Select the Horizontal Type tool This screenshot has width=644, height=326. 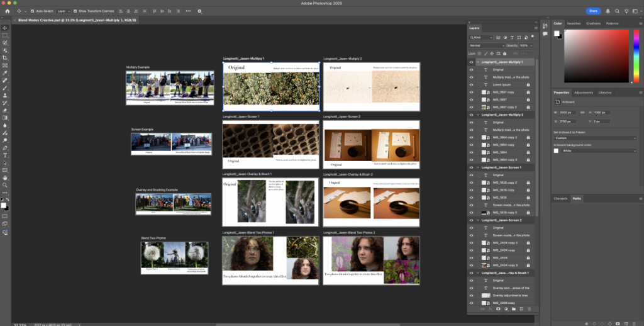click(x=5, y=155)
